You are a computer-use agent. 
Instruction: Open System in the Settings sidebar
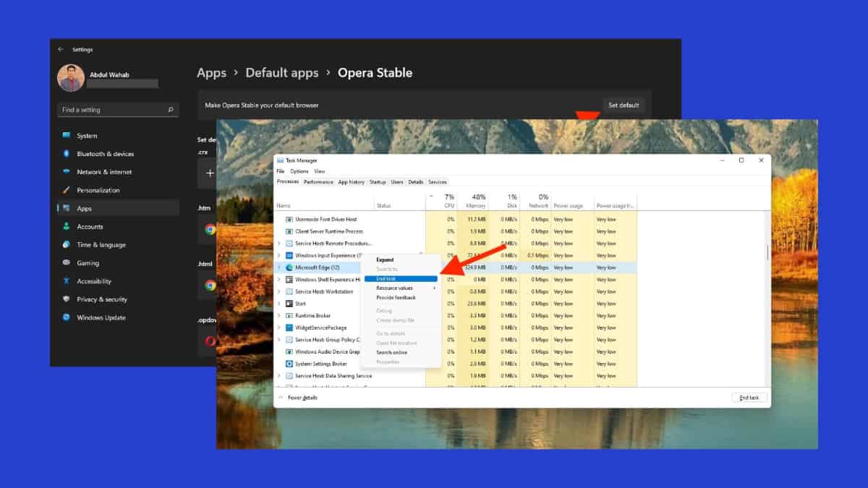pyautogui.click(x=118, y=136)
